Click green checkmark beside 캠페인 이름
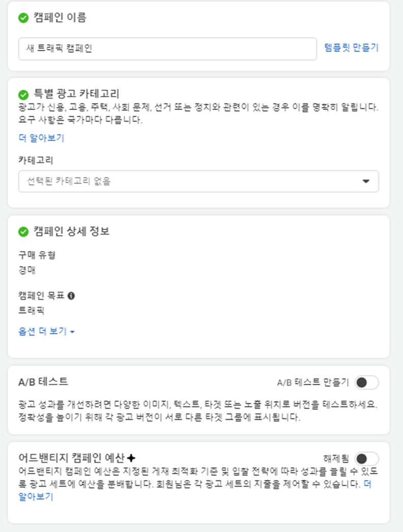This screenshot has height=532, width=403. (23, 18)
